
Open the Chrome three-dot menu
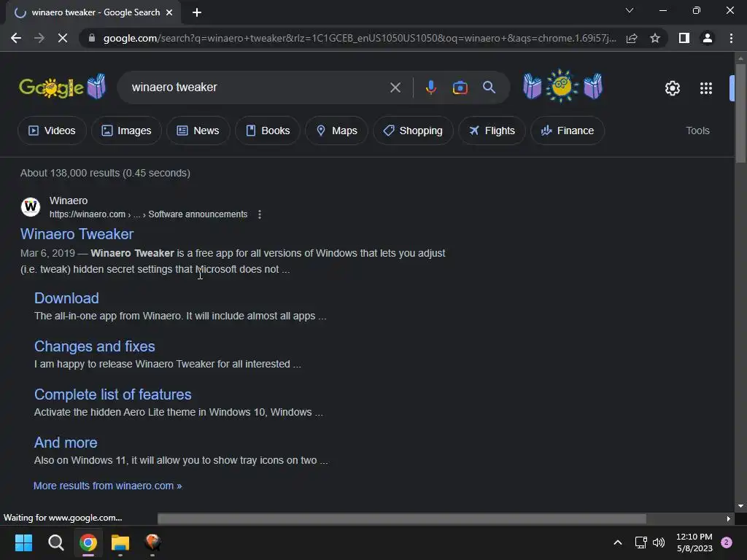tap(731, 38)
